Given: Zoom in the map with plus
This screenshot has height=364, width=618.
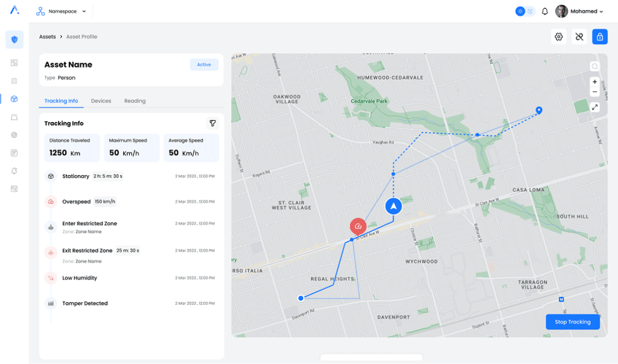Looking at the screenshot, I should click(594, 82).
